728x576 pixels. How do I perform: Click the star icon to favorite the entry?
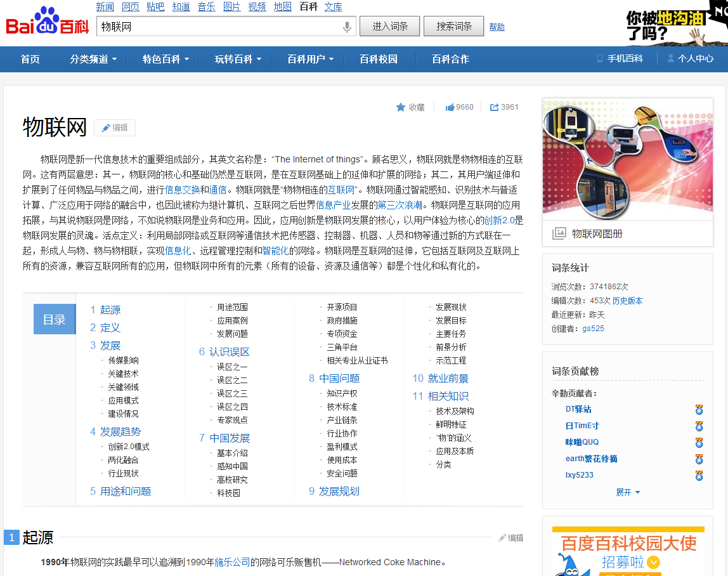[401, 107]
